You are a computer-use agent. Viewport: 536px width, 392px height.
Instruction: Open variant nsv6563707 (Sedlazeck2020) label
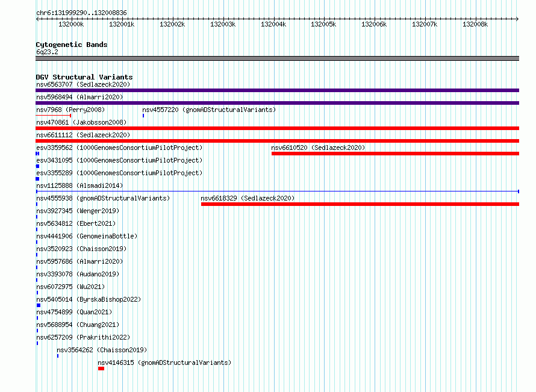coord(83,84)
